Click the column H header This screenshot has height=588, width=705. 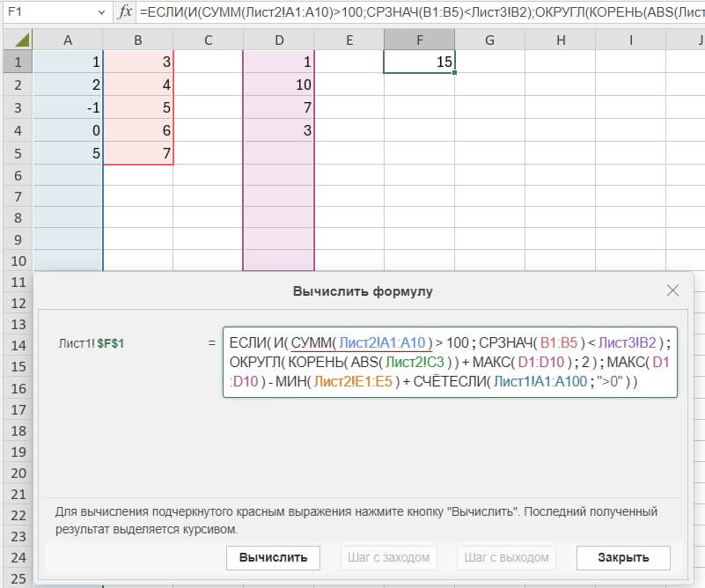[561, 40]
